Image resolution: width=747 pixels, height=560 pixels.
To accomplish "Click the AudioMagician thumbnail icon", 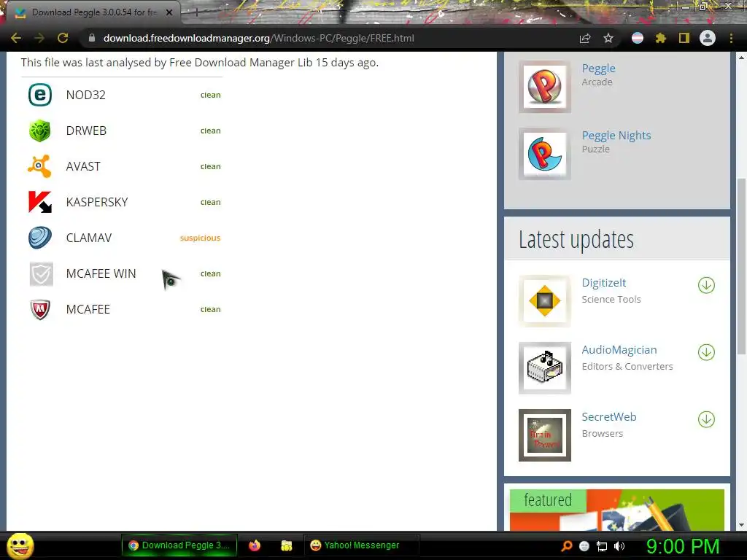I will tap(544, 368).
